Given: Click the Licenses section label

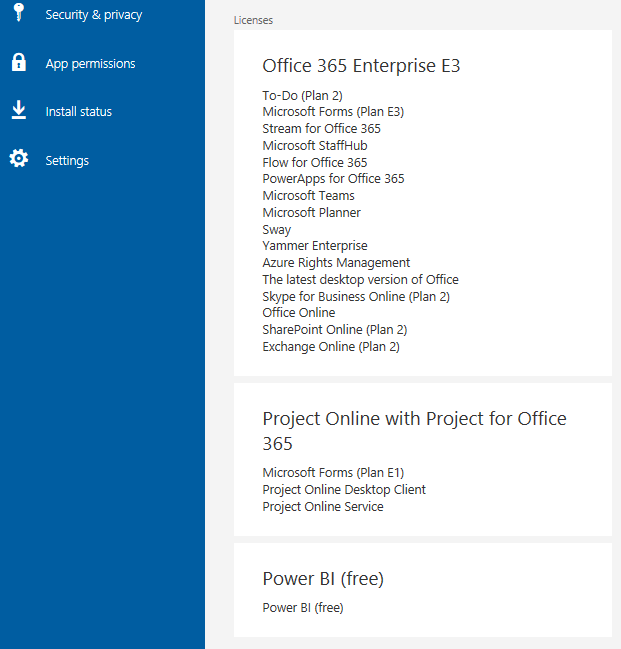Looking at the screenshot, I should point(253,20).
